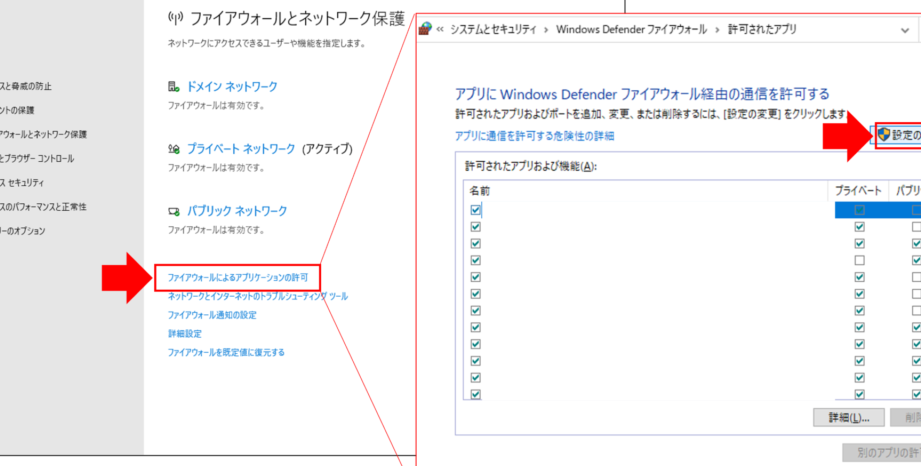
Task: Click the Public Network (パブリック ネットワーク) icon
Action: pos(174,211)
